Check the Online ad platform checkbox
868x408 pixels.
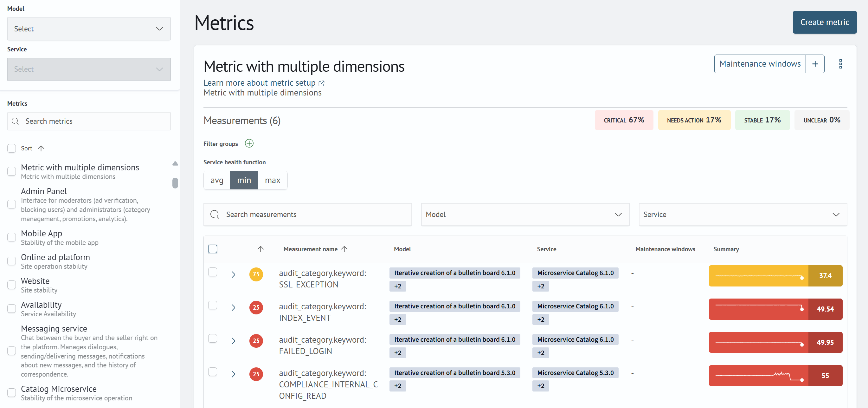pos(12,261)
